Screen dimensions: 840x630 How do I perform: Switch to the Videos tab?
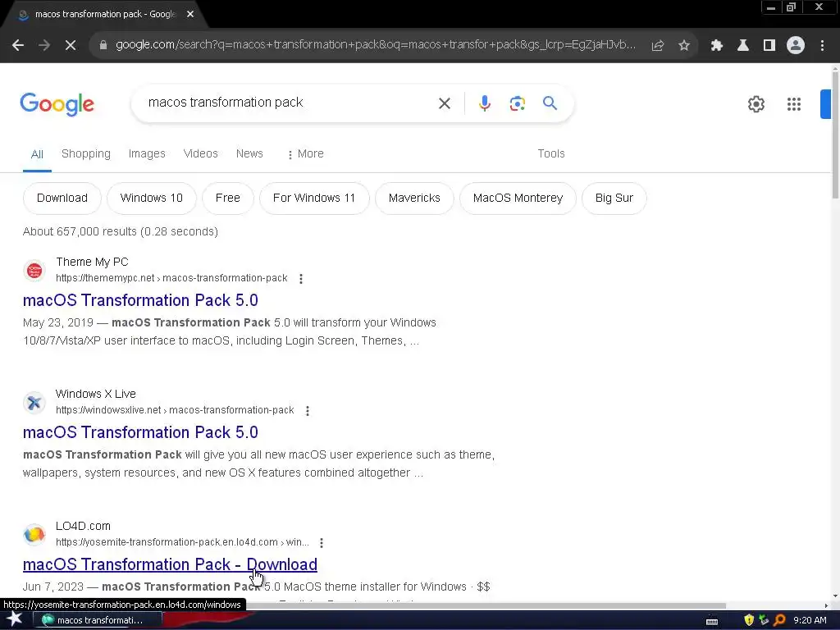(200, 153)
